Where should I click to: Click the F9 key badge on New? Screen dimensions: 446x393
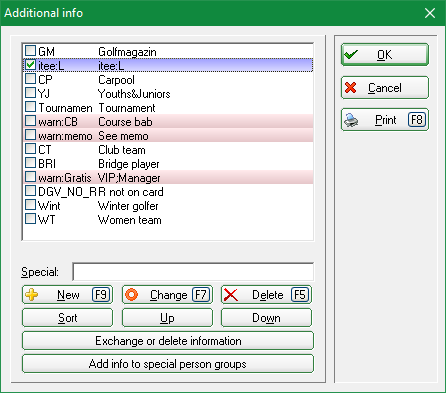point(101,295)
